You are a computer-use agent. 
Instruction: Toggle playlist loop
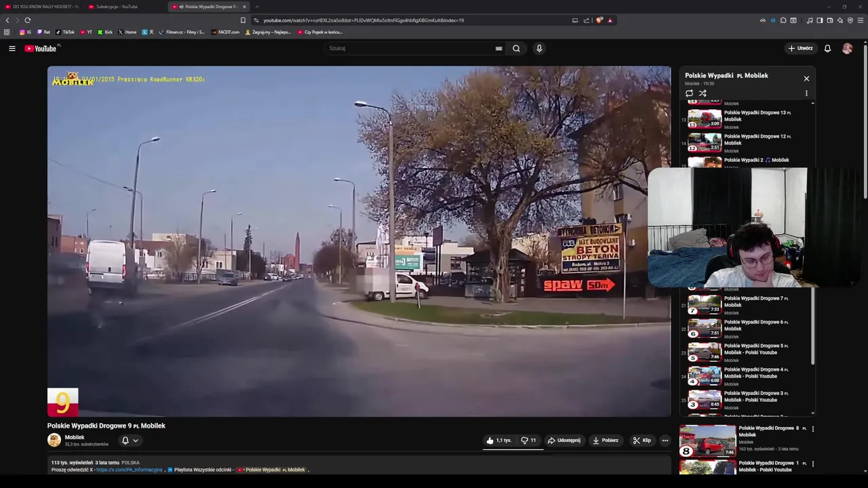coord(689,94)
